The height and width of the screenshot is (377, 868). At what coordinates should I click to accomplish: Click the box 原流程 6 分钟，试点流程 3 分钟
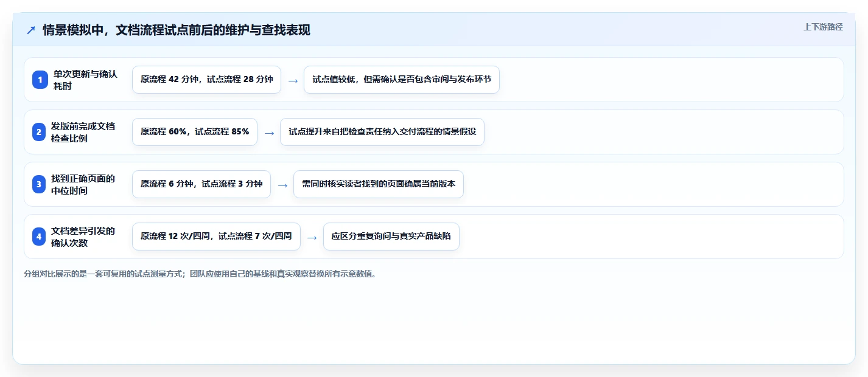click(x=201, y=184)
